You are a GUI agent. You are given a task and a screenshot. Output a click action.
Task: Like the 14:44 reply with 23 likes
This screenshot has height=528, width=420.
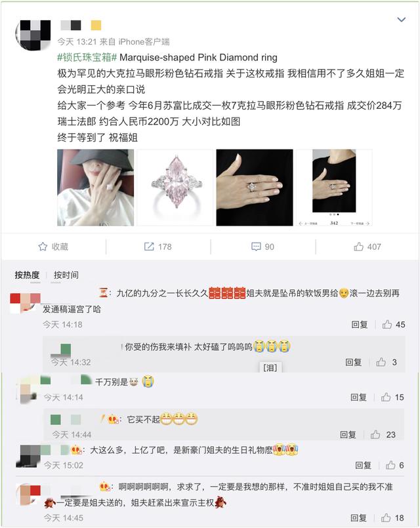tap(375, 435)
